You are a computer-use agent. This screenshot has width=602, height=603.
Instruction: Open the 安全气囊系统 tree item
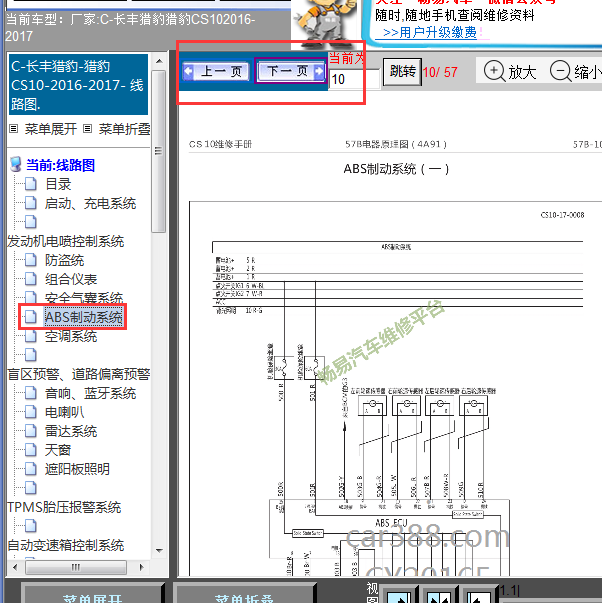click(x=84, y=298)
